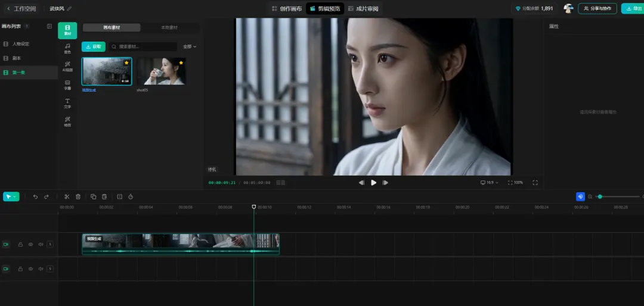This screenshot has height=306, width=644.
Task: Check the 分配余额 1,891 credits
Action: pyautogui.click(x=534, y=8)
